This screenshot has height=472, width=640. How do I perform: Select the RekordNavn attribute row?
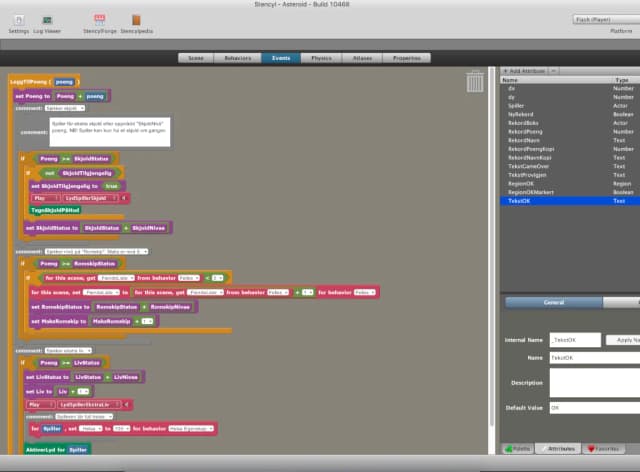point(570,140)
